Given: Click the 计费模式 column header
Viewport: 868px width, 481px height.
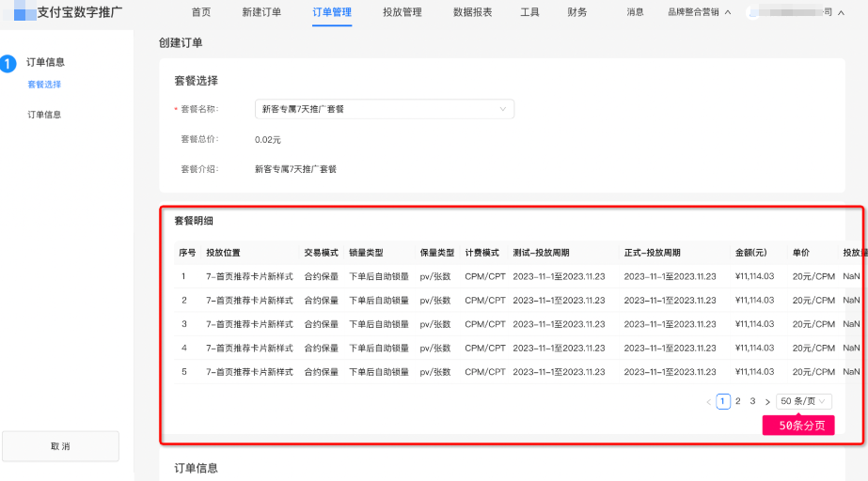Looking at the screenshot, I should point(482,253).
